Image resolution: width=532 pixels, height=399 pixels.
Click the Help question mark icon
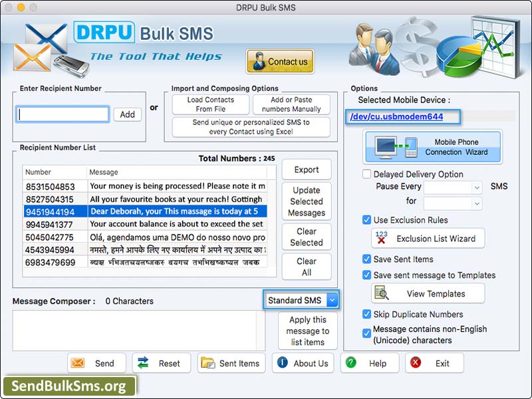(x=350, y=363)
